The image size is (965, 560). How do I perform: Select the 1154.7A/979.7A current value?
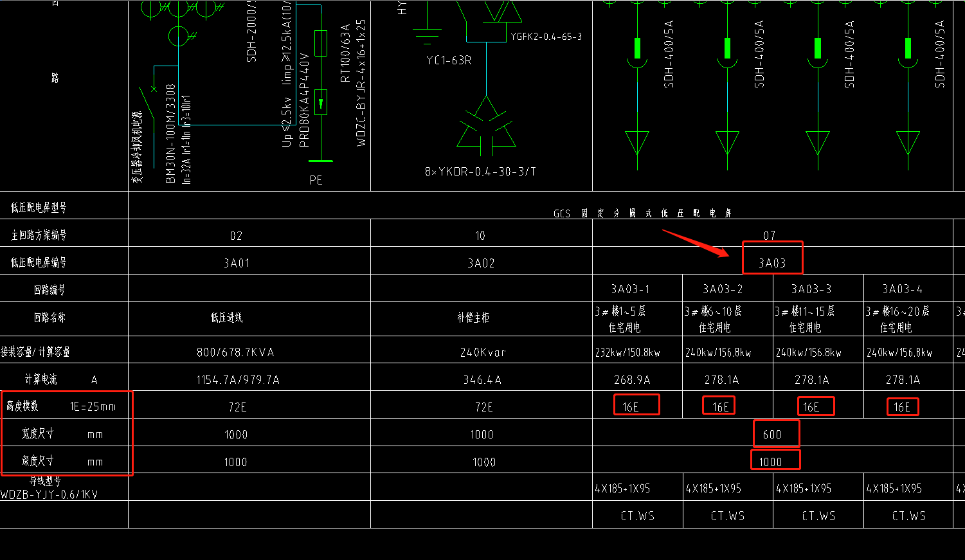238,380
